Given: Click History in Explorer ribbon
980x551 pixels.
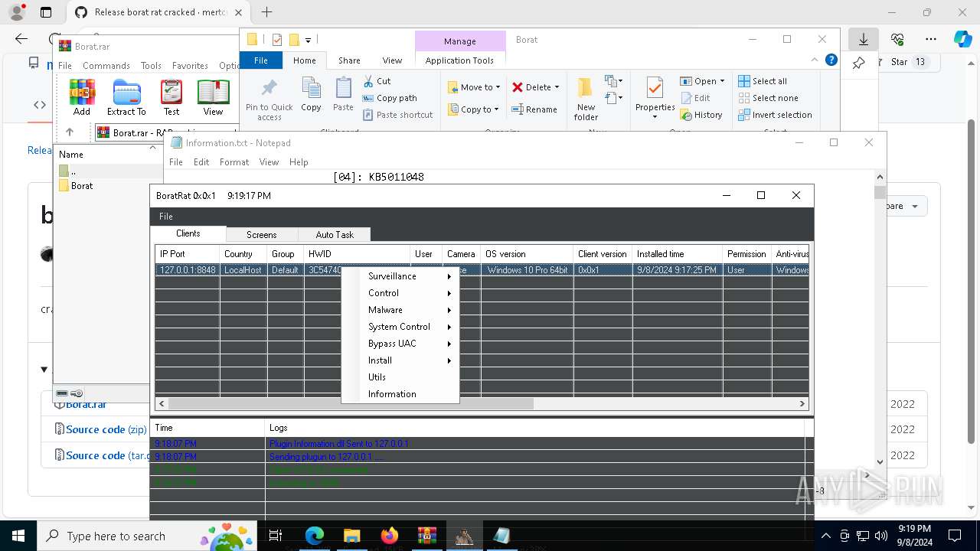Looking at the screenshot, I should pos(701,115).
